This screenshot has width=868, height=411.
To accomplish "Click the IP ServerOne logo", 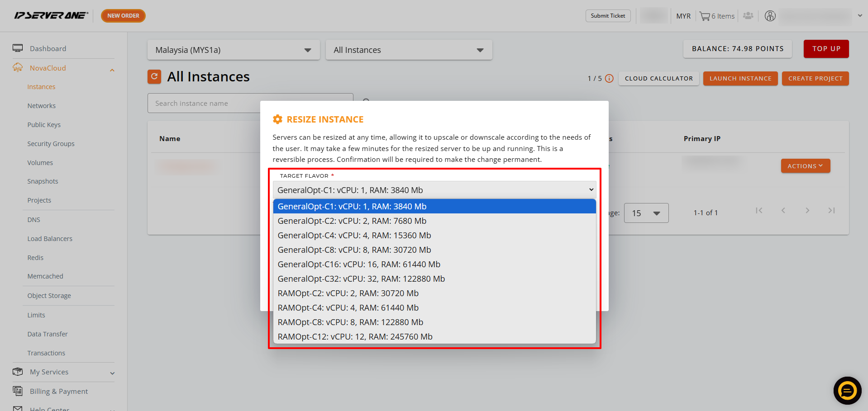I will coord(51,15).
